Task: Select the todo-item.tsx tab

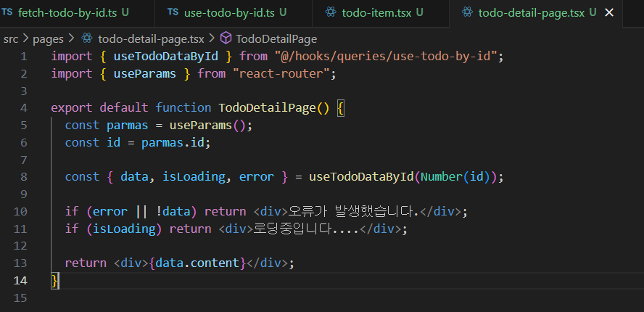Action: 377,13
